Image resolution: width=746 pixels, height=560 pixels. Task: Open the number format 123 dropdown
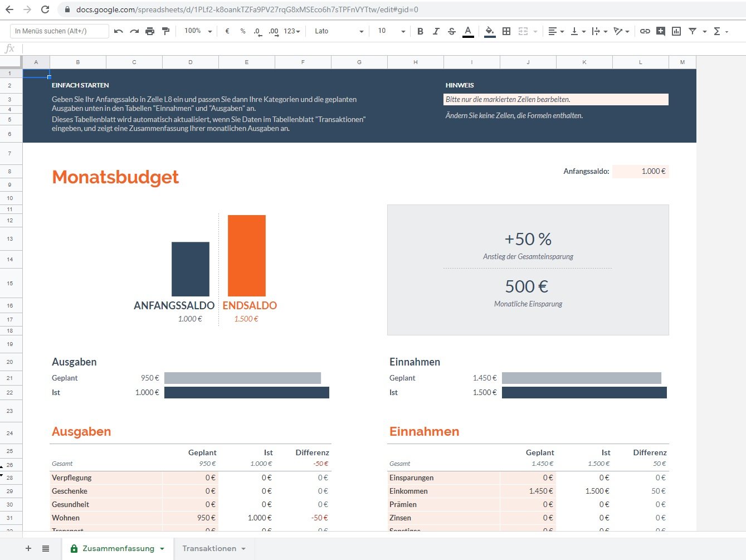pos(292,31)
